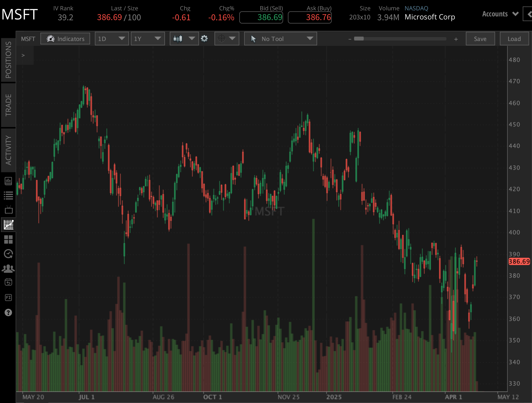Open the No Tool drawing dropdown
This screenshot has height=403, width=532.
280,38
